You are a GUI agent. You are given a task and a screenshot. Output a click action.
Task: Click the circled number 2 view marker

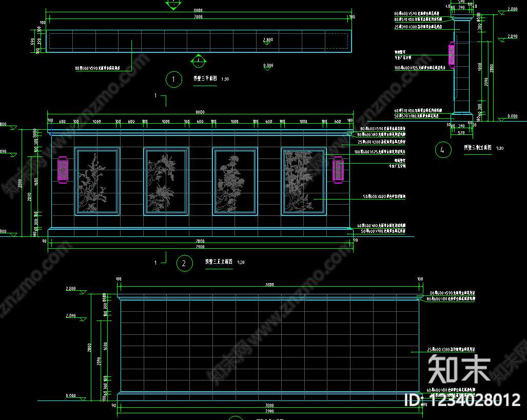[185, 264]
